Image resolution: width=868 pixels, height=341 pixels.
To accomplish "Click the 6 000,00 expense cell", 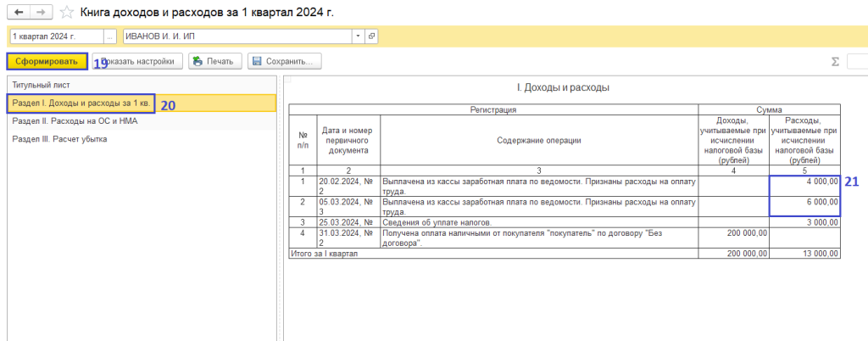I will (x=805, y=206).
